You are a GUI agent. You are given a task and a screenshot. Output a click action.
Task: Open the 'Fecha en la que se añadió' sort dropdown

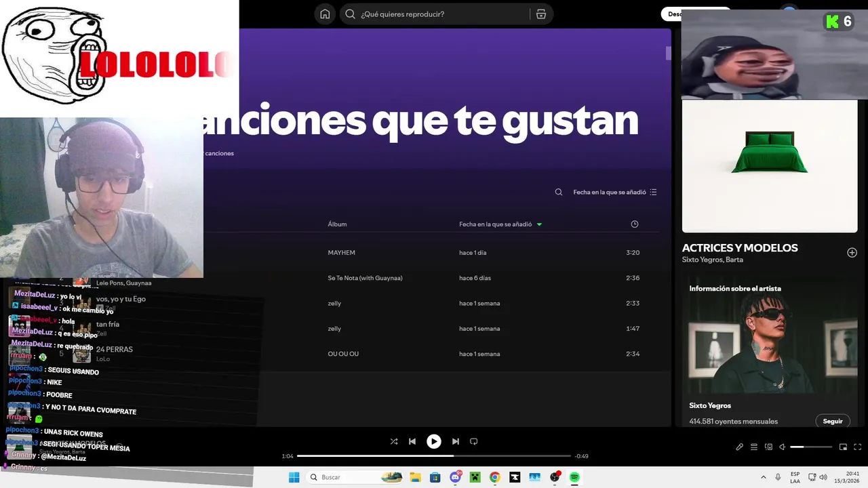(614, 192)
